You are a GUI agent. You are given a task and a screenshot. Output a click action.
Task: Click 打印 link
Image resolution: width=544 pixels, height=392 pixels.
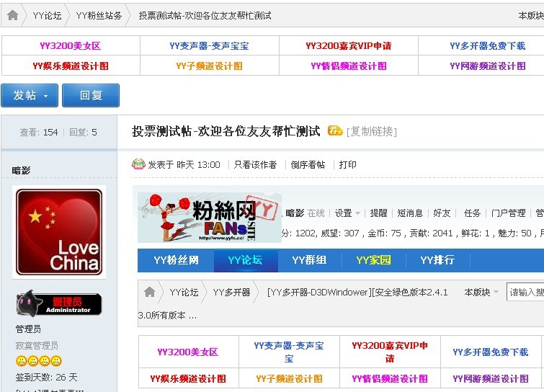click(347, 164)
